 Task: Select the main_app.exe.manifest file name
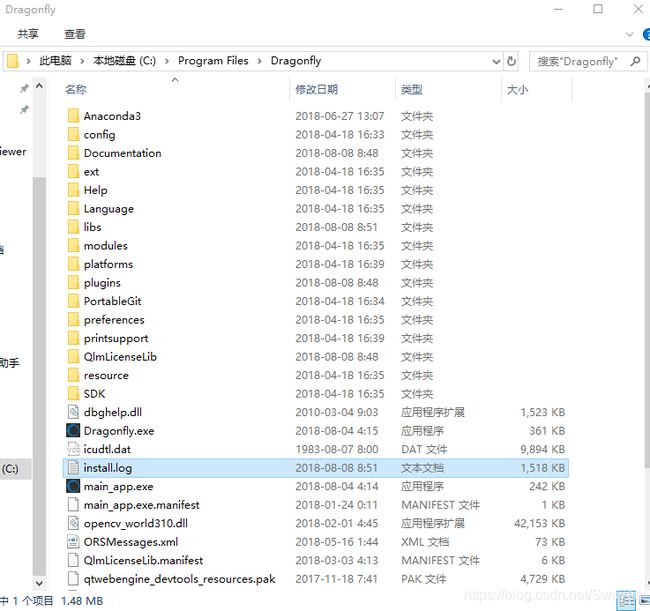pos(141,505)
